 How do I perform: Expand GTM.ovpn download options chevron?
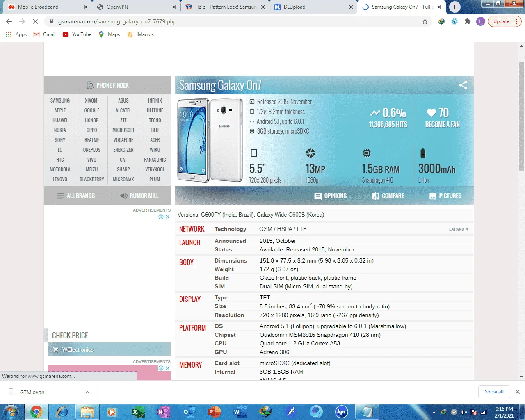click(x=87, y=392)
